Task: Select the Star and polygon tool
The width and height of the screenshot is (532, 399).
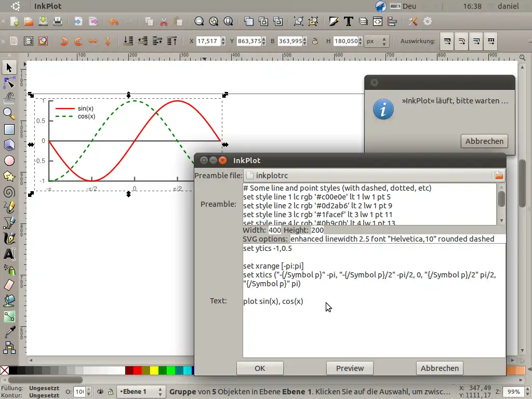Action: pyautogui.click(x=9, y=176)
